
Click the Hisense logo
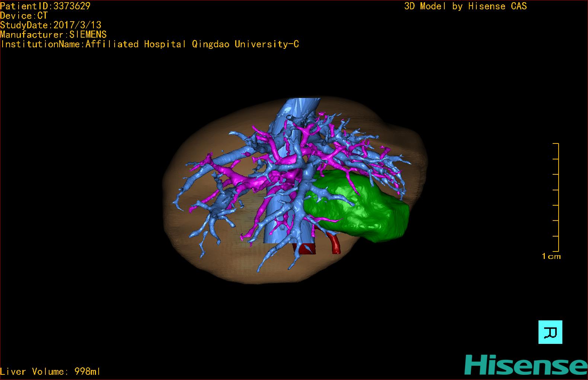[526, 365]
